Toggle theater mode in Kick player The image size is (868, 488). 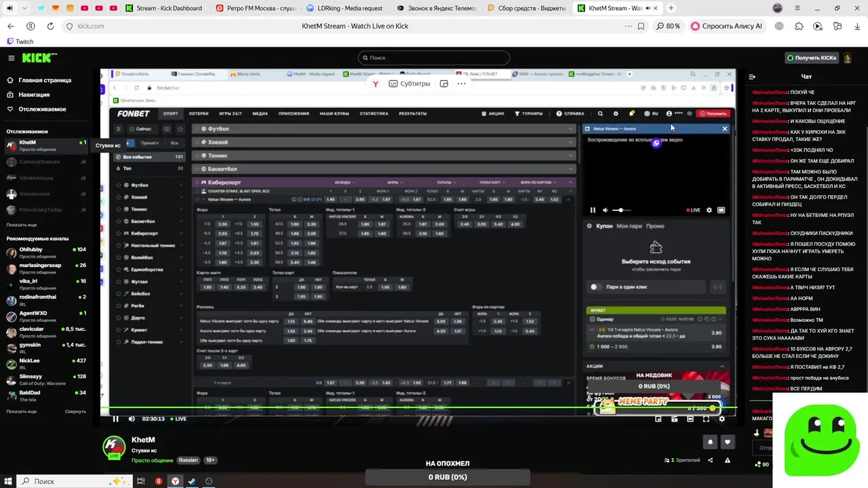coord(690,419)
